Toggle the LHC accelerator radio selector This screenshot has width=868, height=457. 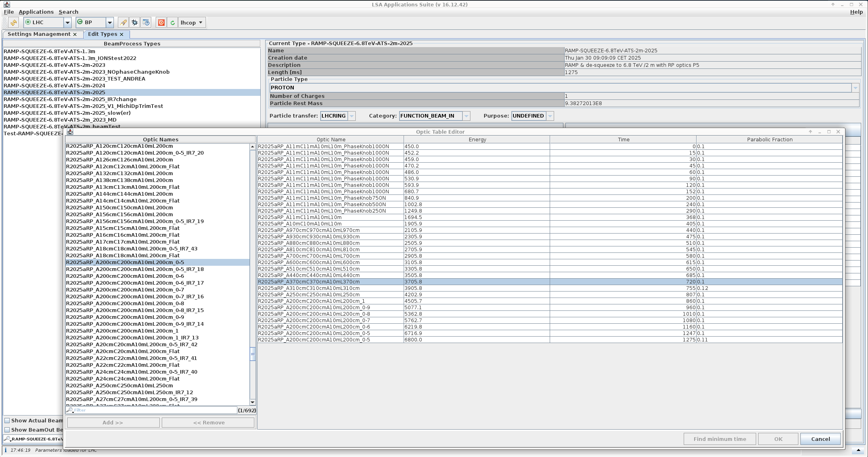[28, 23]
